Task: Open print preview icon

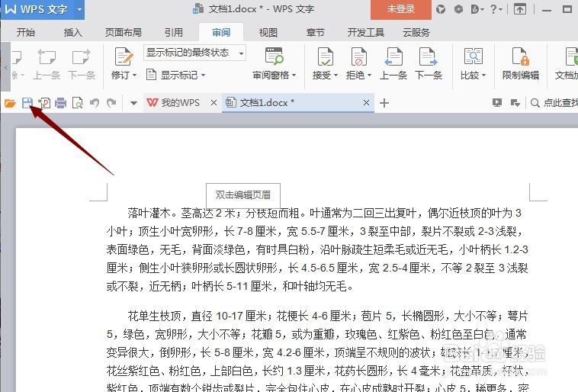Action: pyautogui.click(x=78, y=103)
